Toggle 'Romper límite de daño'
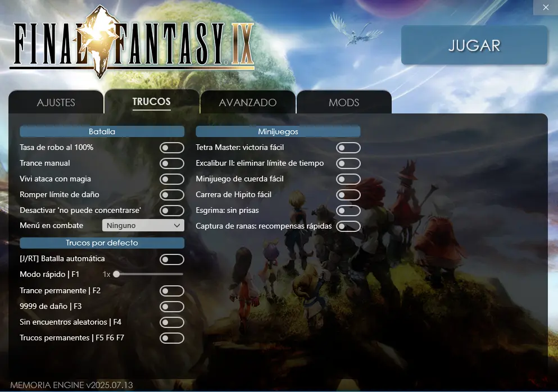 pyautogui.click(x=172, y=194)
